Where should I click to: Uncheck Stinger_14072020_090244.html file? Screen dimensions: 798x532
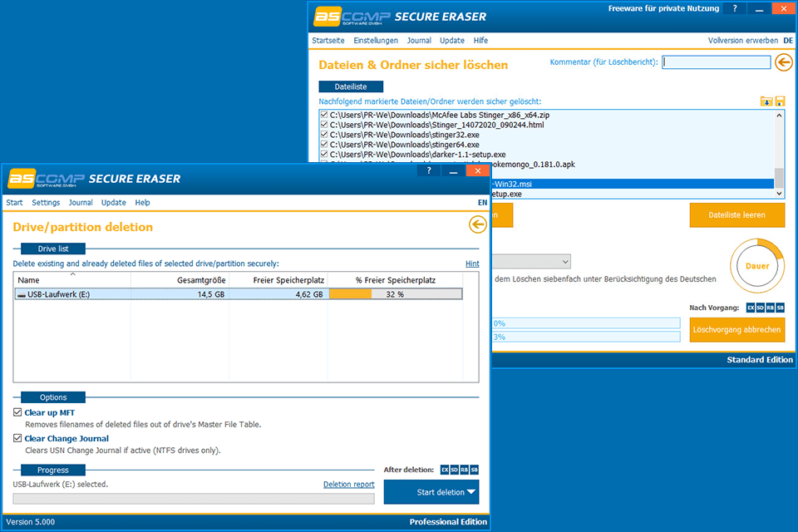pos(324,125)
